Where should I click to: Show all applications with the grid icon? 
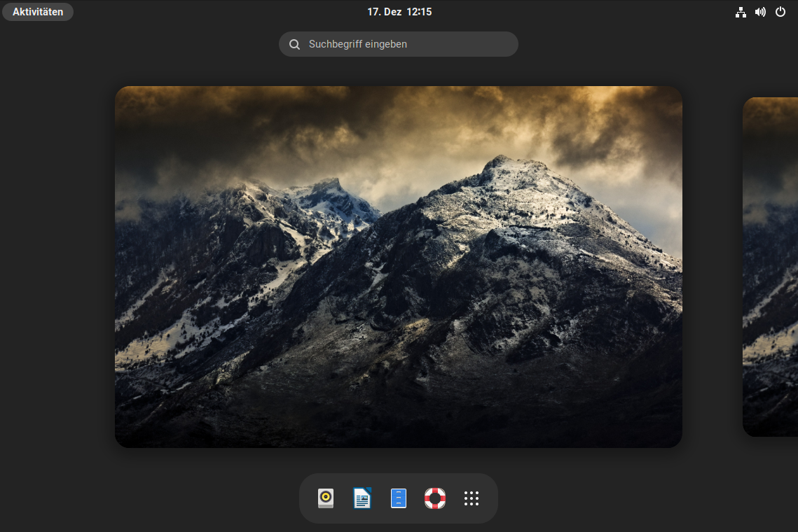click(471, 498)
